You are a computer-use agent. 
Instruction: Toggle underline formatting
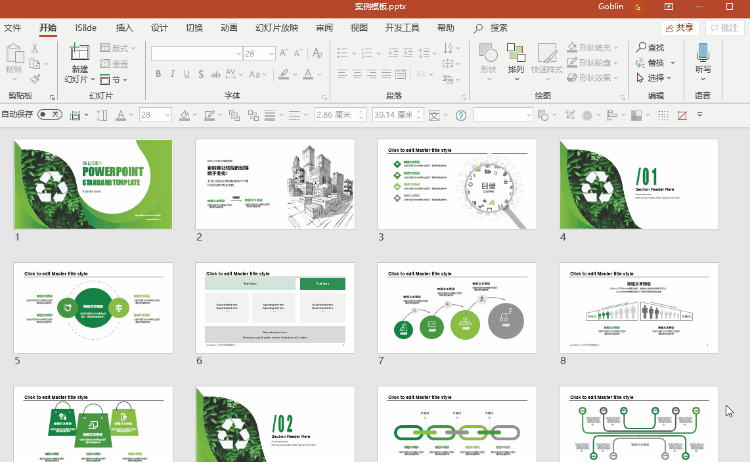187,74
